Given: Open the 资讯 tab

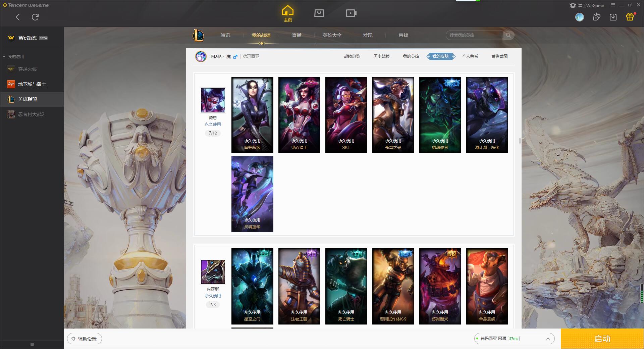Looking at the screenshot, I should [x=225, y=35].
